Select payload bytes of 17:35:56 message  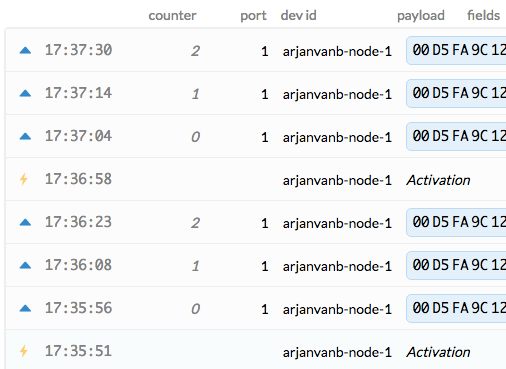pos(456,308)
